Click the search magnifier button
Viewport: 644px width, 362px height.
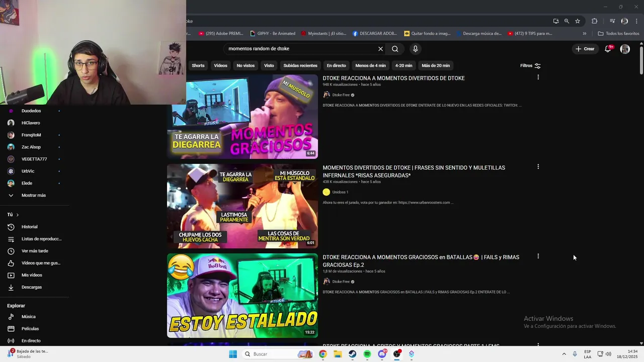coord(395,49)
